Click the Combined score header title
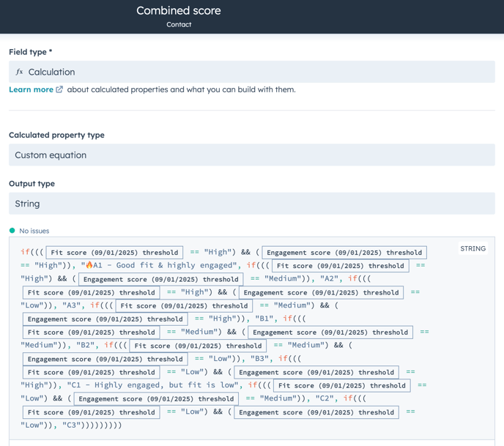504x446 pixels. click(x=179, y=10)
